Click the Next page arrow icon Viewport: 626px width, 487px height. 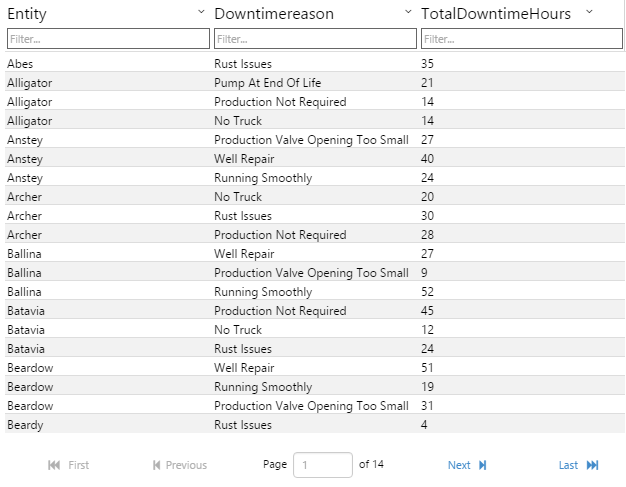(483, 465)
